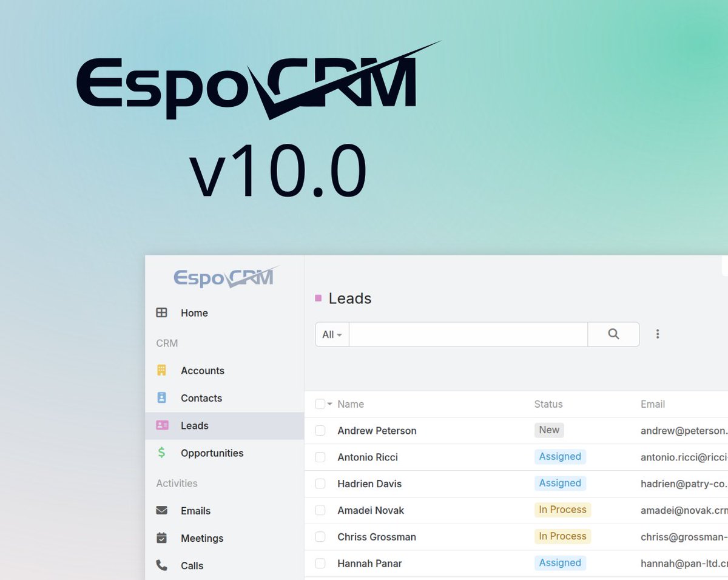Click the Home grid icon in sidebar
The height and width of the screenshot is (580, 728).
coord(161,313)
